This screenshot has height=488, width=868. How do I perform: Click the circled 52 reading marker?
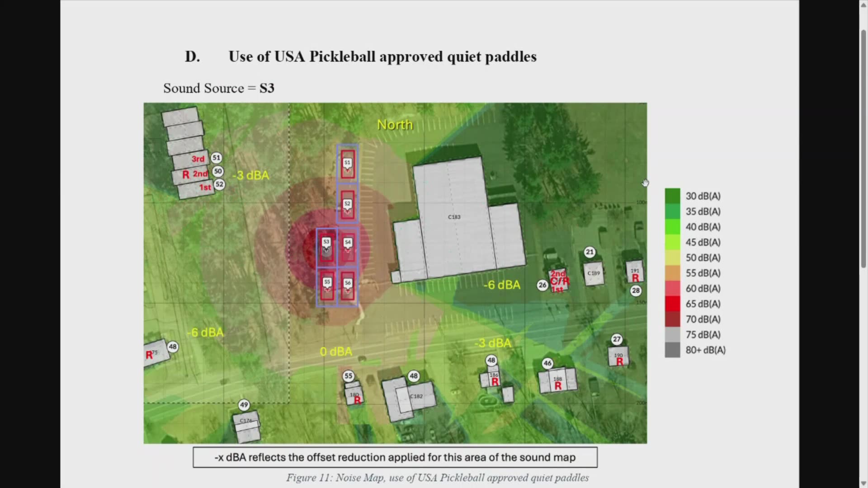219,184
